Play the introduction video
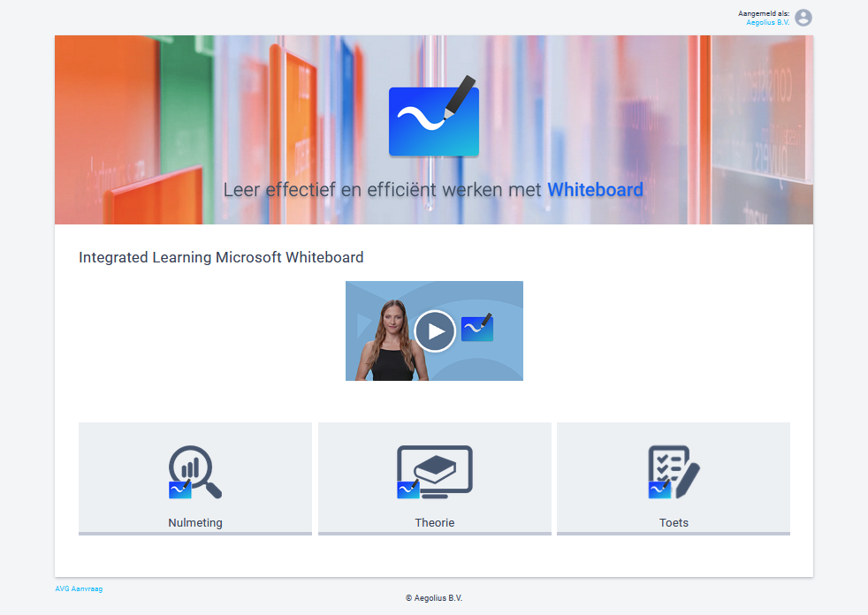868x615 pixels. click(x=434, y=331)
